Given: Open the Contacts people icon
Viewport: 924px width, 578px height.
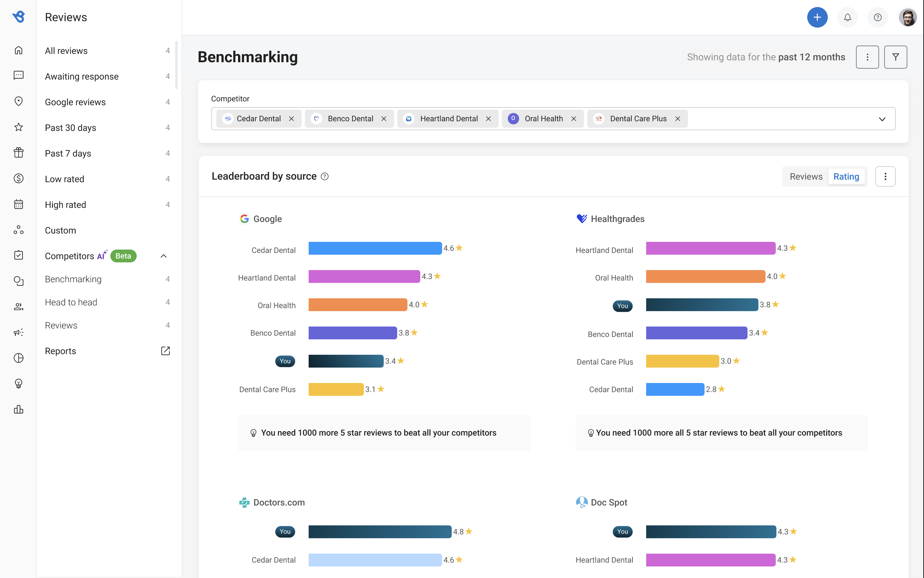Looking at the screenshot, I should pyautogui.click(x=18, y=307).
